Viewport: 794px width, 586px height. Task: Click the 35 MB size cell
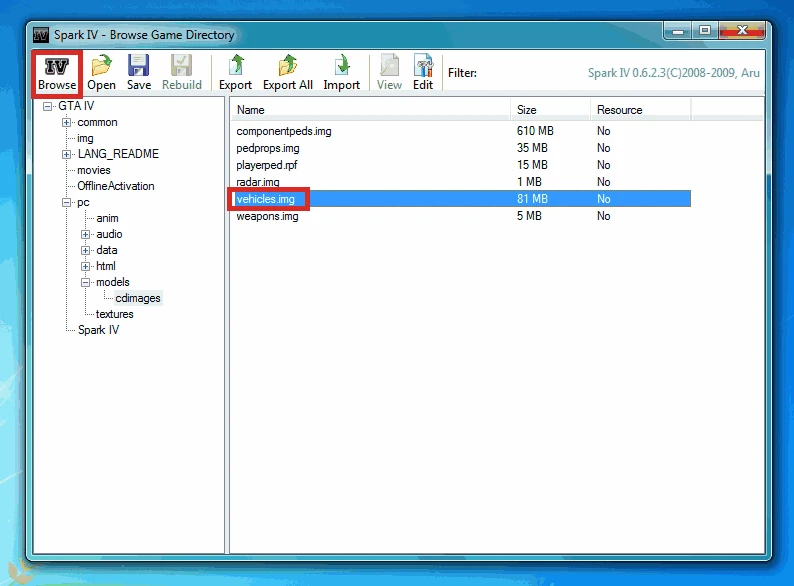(532, 148)
